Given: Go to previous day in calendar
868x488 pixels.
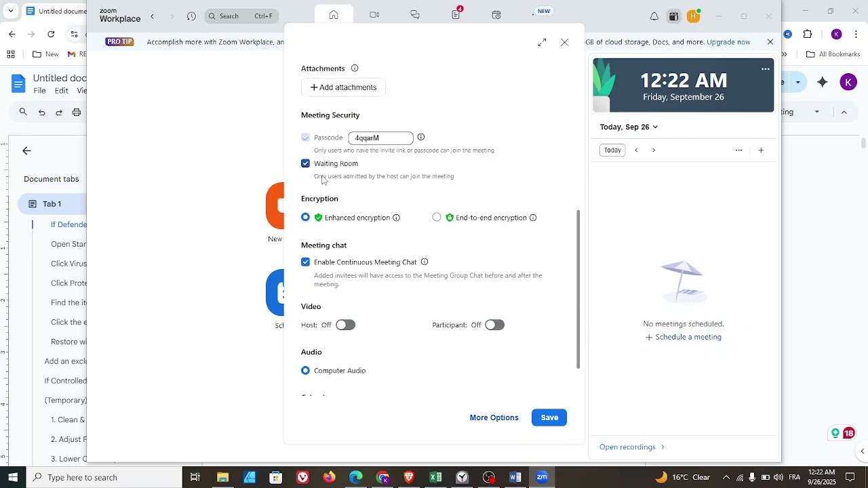Looking at the screenshot, I should 636,150.
